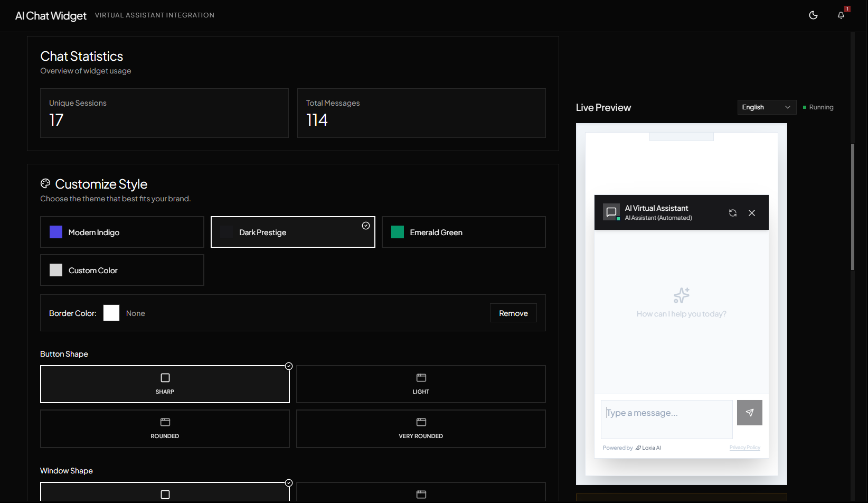Select the Modern Indigo theme
868x503 pixels.
122,232
